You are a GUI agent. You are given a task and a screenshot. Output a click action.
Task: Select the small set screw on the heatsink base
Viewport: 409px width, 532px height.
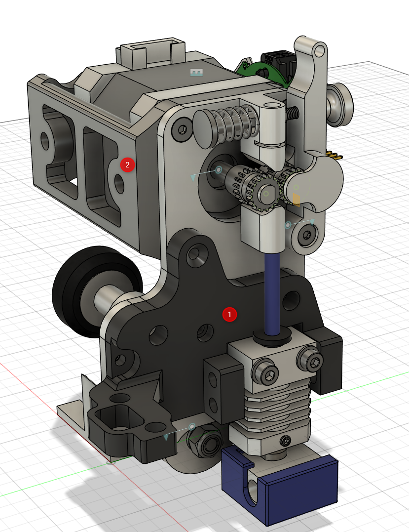pos(286,441)
